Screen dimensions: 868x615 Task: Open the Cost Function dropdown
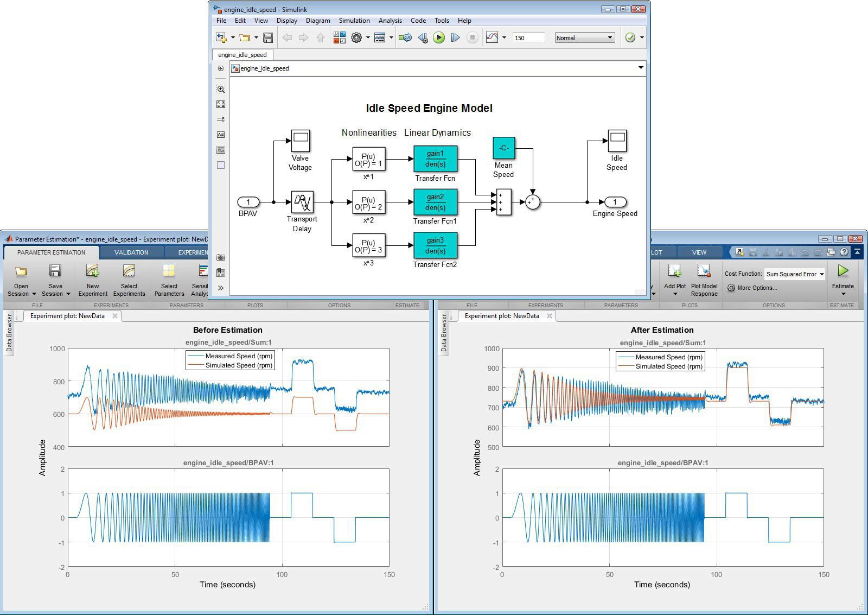coord(821,274)
